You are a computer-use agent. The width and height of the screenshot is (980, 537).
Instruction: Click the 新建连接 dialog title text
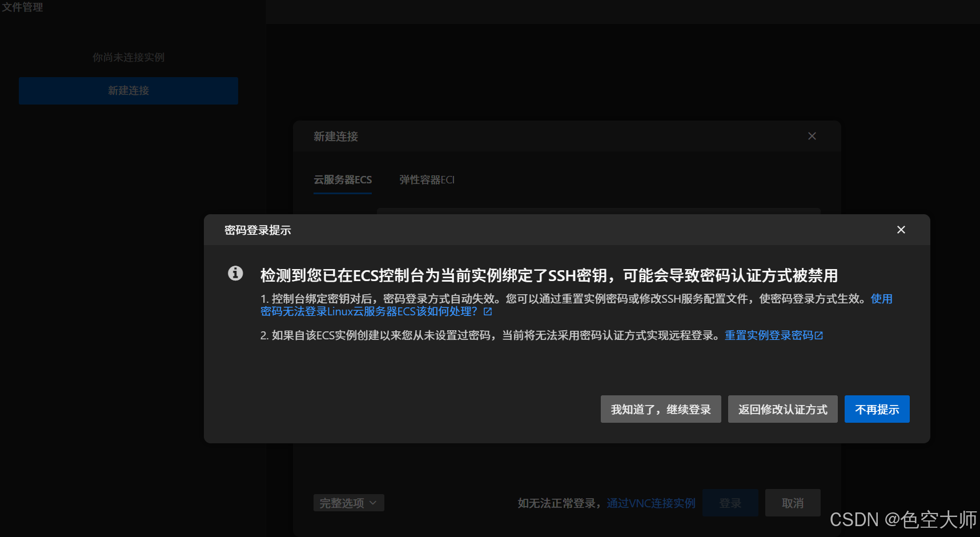point(336,137)
